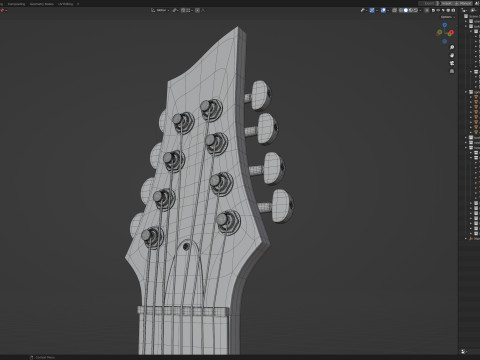Click the red X axis on the navigation gizmo
The width and height of the screenshot is (480, 360).
tap(451, 33)
